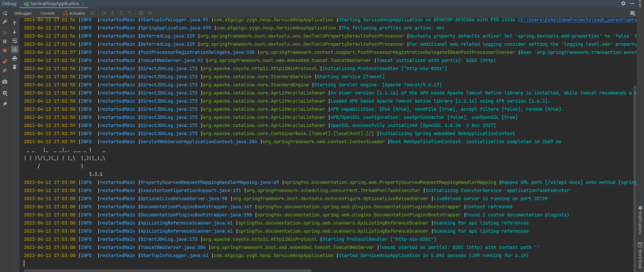This screenshot has width=644, height=272.
Task: Open StartupInfoLogger.java:61 source link
Action: (x=174, y=256)
